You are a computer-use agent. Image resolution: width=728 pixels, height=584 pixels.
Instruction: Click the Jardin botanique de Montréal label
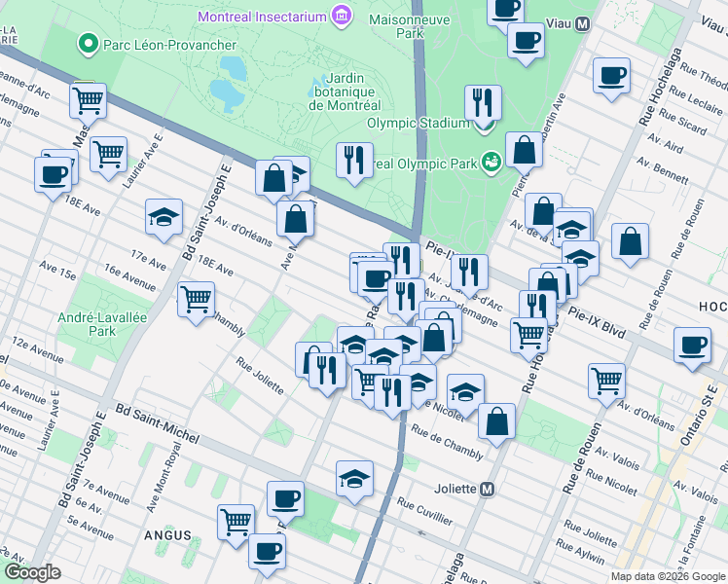345,91
